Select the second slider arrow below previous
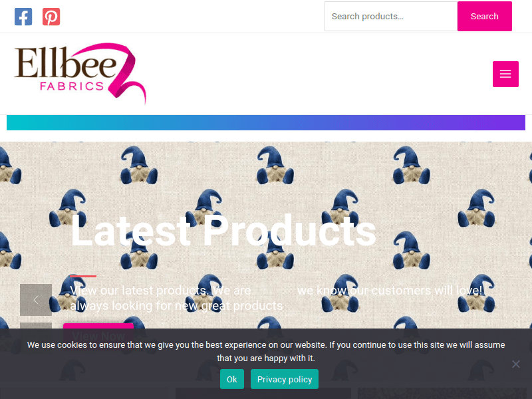The image size is (532, 399). 36,325
